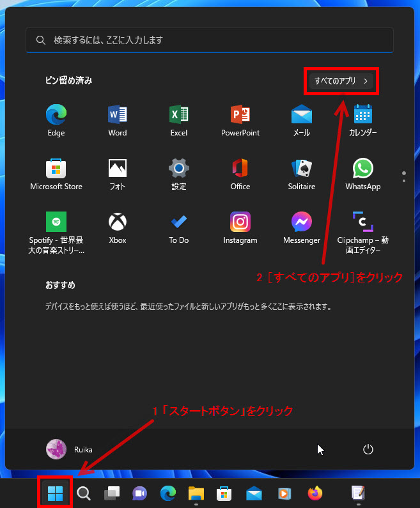Click the Start menu search box
The width and height of the screenshot is (420, 508).
210,40
